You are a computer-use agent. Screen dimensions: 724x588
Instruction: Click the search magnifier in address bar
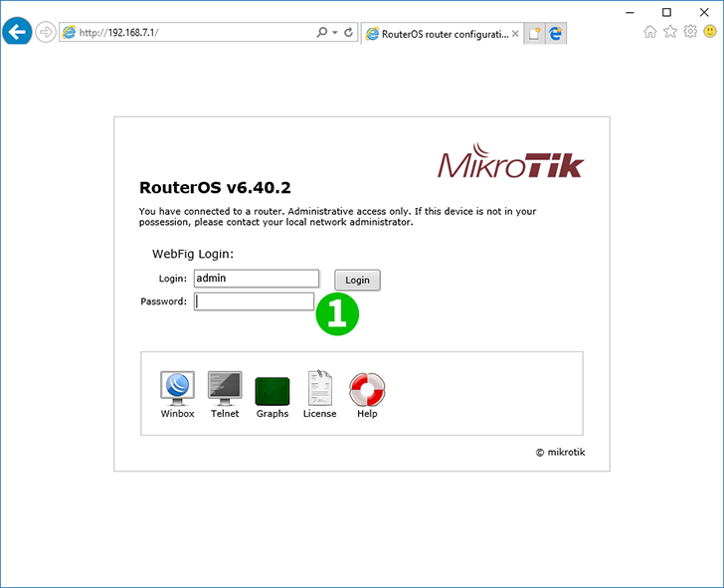[x=322, y=32]
